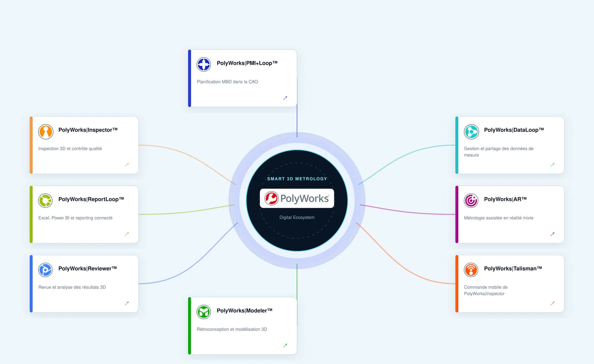Open the PolyWorks|PMI+Loop title link
The image size is (594, 364).
tap(247, 63)
